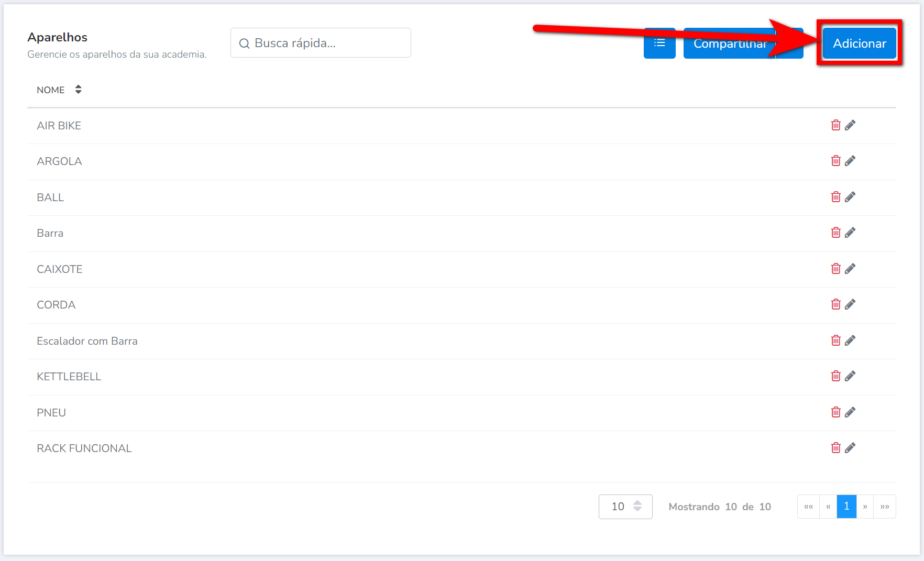This screenshot has height=561, width=924.
Task: Delete the AIR BIKE equipment entry
Action: tap(835, 125)
